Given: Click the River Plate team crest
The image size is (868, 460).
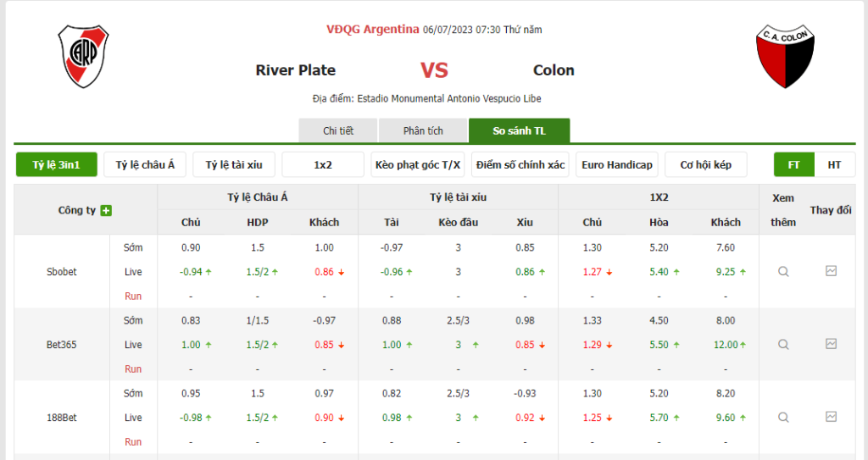Looking at the screenshot, I should coord(83,57).
